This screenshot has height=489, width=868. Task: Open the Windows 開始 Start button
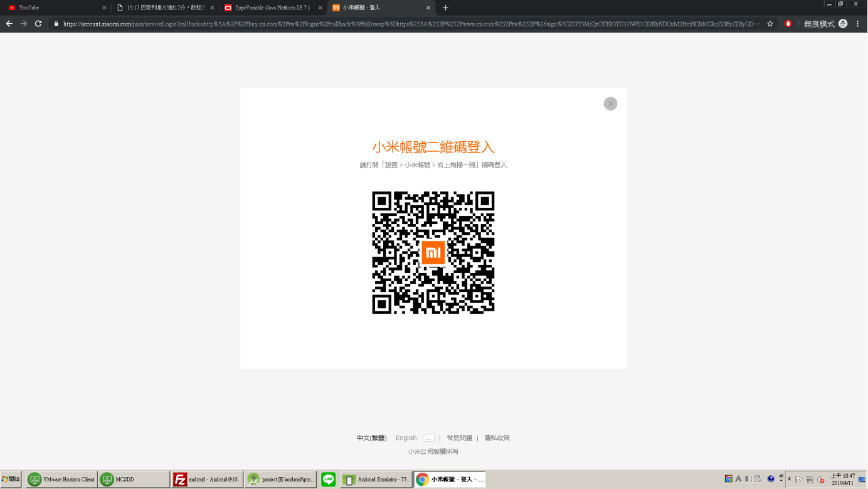11,479
